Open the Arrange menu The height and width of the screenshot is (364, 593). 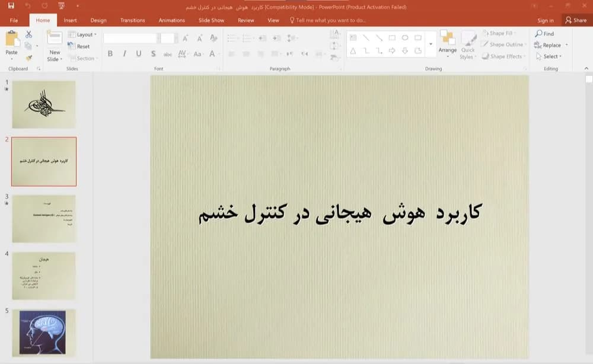[448, 44]
